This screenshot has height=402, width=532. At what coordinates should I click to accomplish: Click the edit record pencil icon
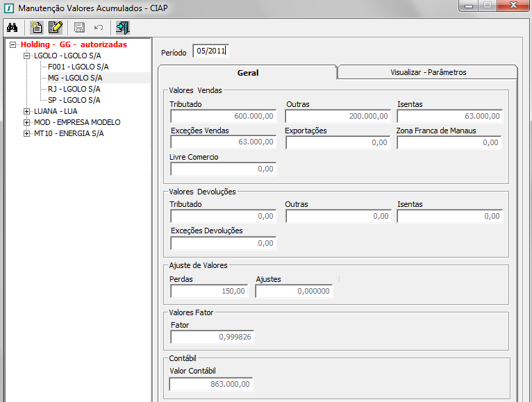56,28
